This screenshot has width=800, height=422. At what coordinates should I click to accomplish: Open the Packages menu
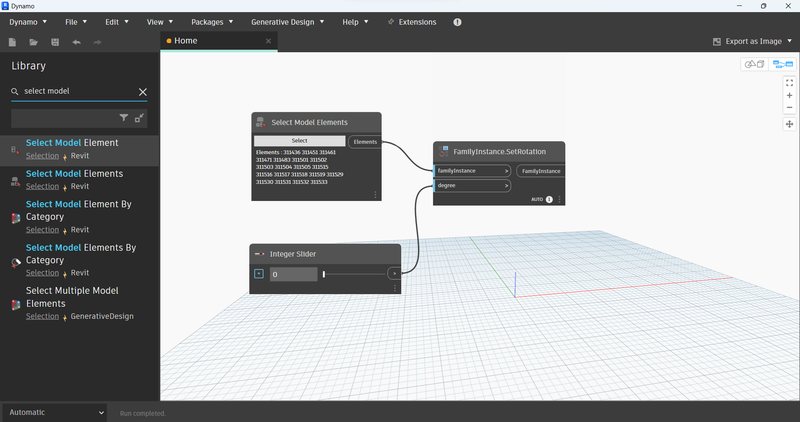[x=212, y=22]
